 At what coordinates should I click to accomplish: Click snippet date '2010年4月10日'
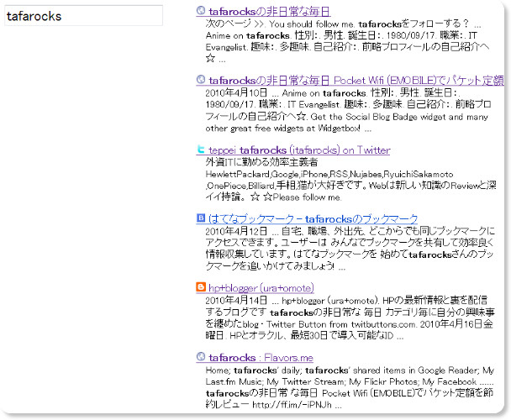236,93
